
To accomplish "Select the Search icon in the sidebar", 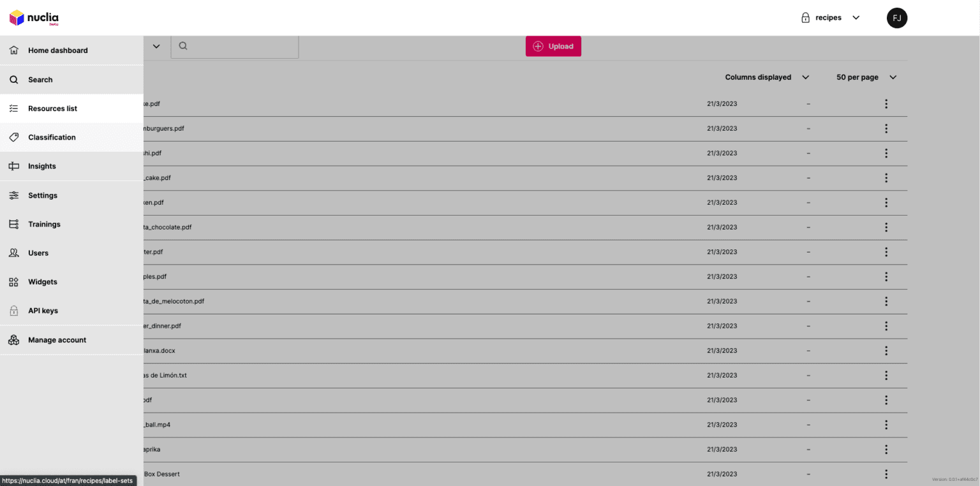I will tap(13, 79).
